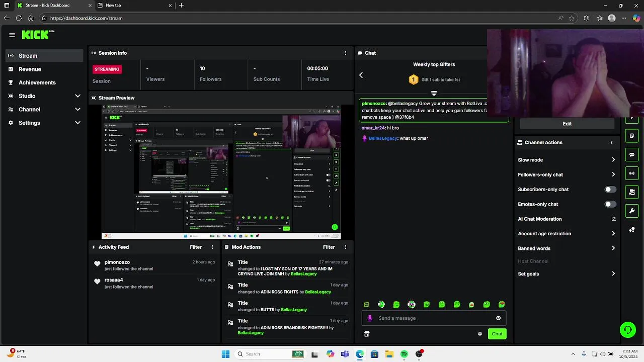Open chat settings gear beside Chat button
The image size is (644, 362).
pos(480,334)
